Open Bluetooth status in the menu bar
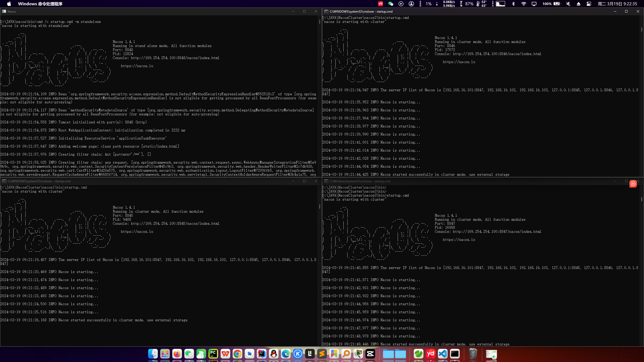This screenshot has width=644, height=362. click(513, 4)
